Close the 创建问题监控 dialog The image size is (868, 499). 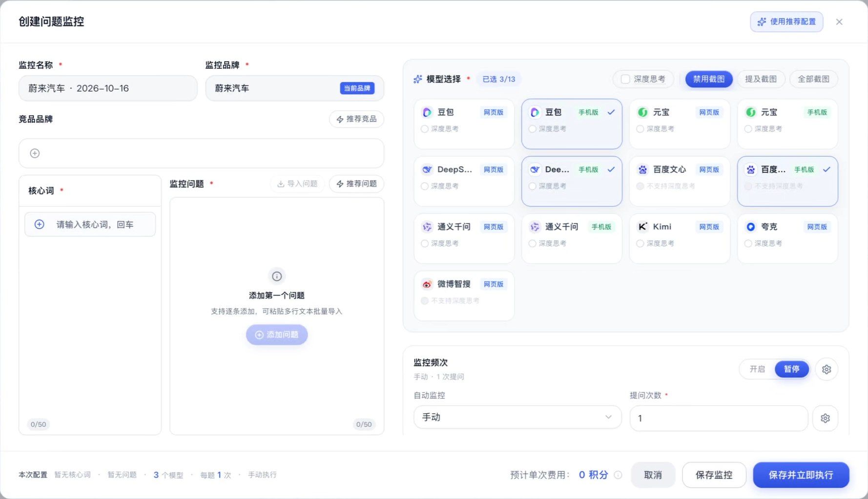pyautogui.click(x=839, y=21)
